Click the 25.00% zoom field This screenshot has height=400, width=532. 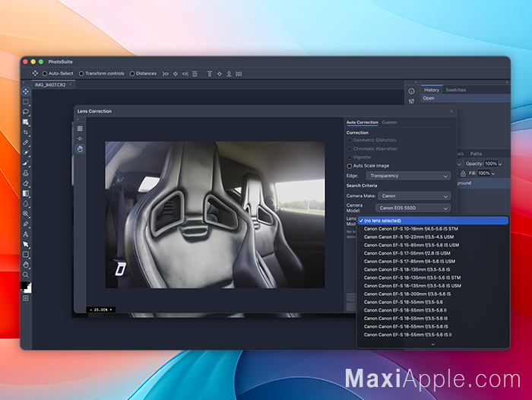pos(101,310)
